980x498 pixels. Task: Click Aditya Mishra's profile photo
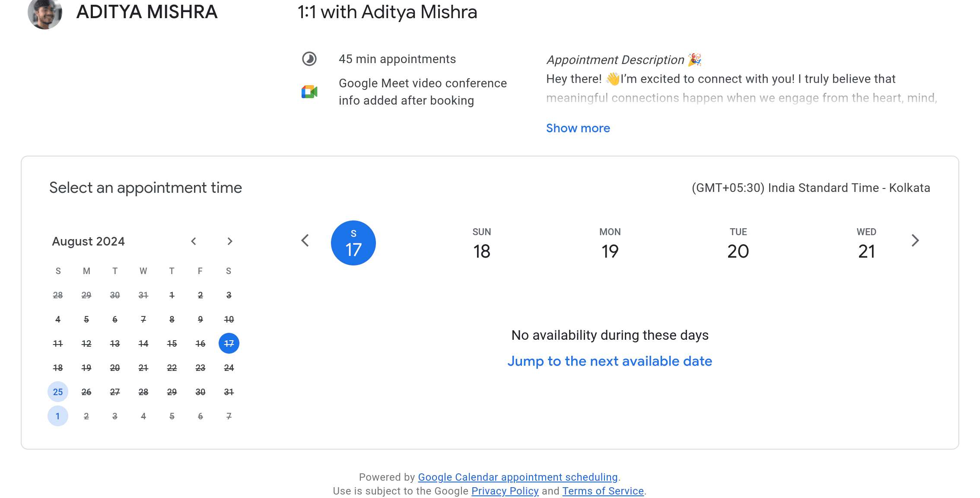45,13
